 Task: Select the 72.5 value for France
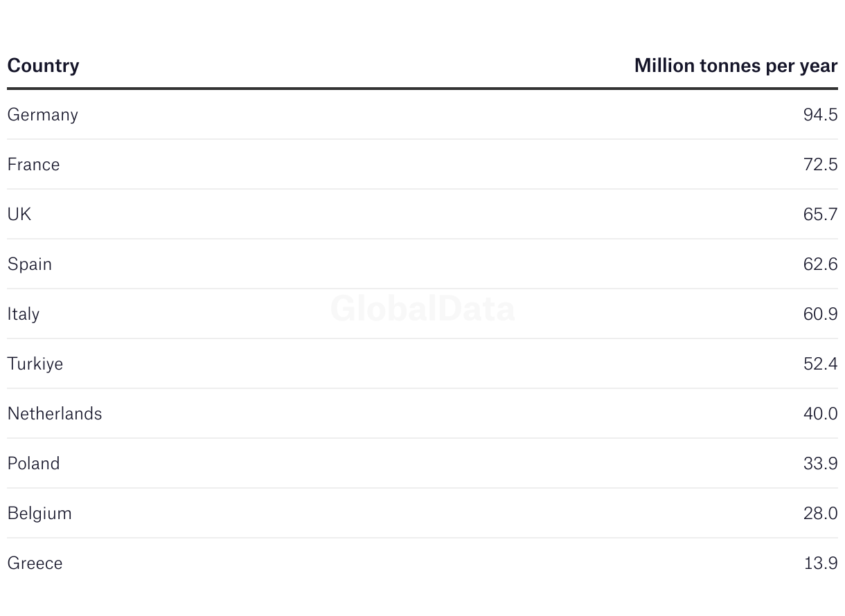tap(820, 164)
